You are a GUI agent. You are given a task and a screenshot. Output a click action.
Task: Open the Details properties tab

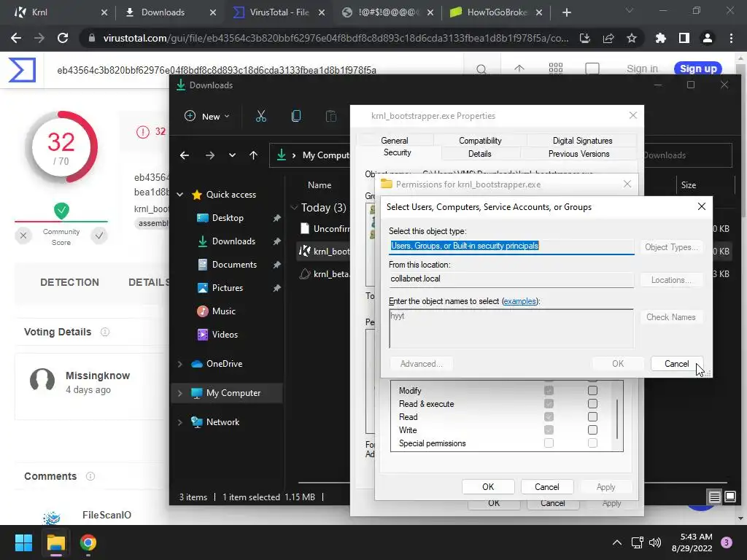click(x=479, y=154)
